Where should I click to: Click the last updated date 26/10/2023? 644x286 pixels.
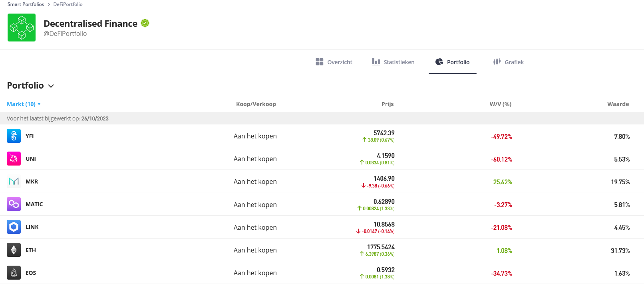point(95,118)
